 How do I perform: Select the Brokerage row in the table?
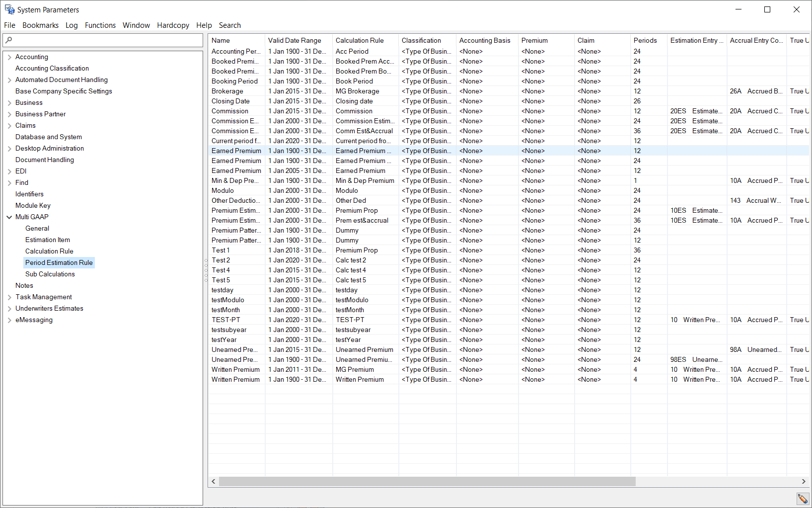coord(227,91)
